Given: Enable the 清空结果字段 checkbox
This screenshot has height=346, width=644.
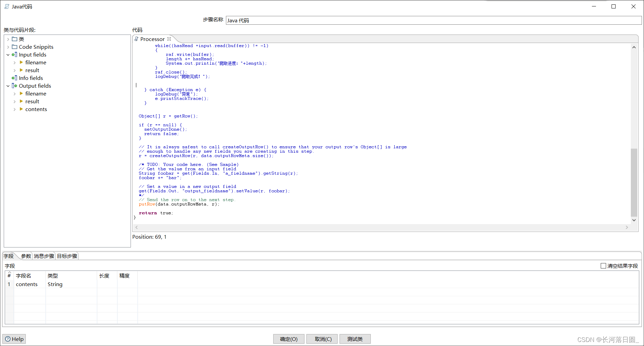Looking at the screenshot, I should pyautogui.click(x=603, y=266).
